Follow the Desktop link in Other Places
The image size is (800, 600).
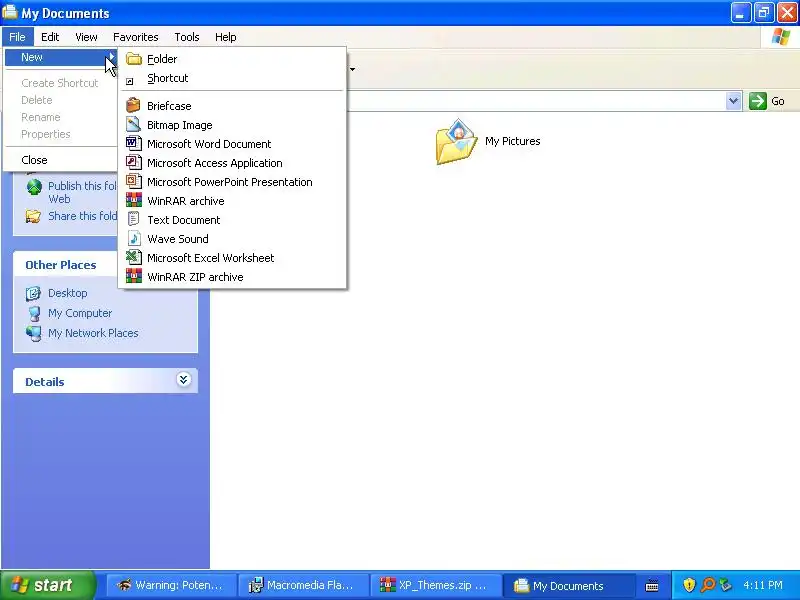(67, 293)
